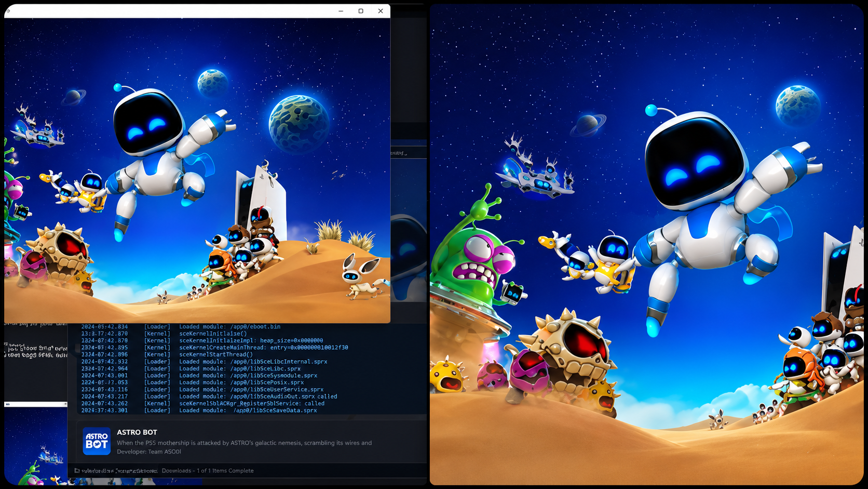Click the folder icon in the status bar
This screenshot has width=868, height=489.
[x=77, y=471]
